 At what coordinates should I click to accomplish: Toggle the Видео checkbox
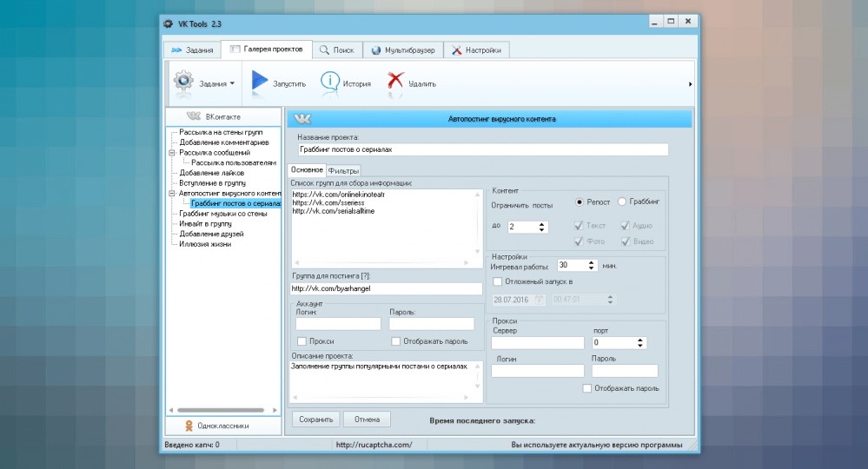pos(625,241)
